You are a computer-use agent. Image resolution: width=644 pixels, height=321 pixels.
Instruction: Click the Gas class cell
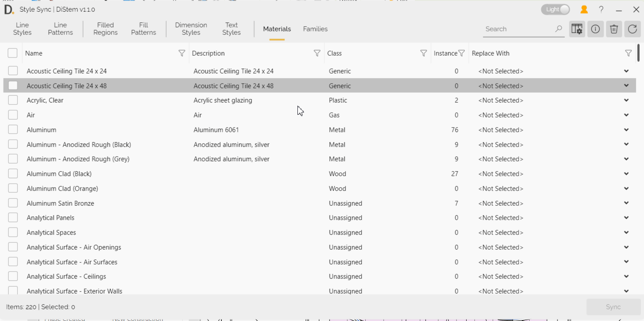point(334,115)
